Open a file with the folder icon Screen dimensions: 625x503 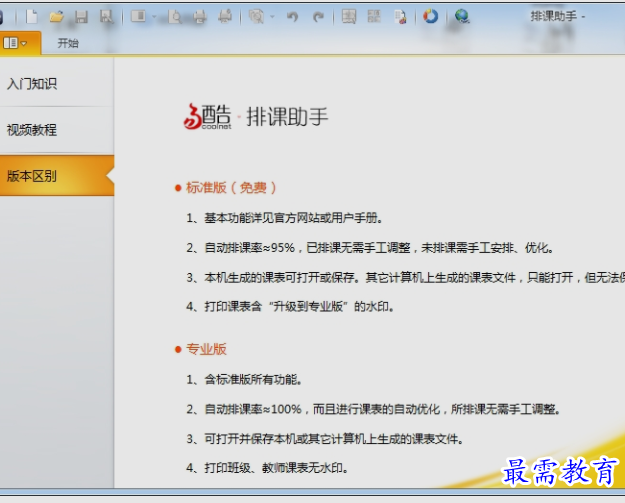(56, 17)
